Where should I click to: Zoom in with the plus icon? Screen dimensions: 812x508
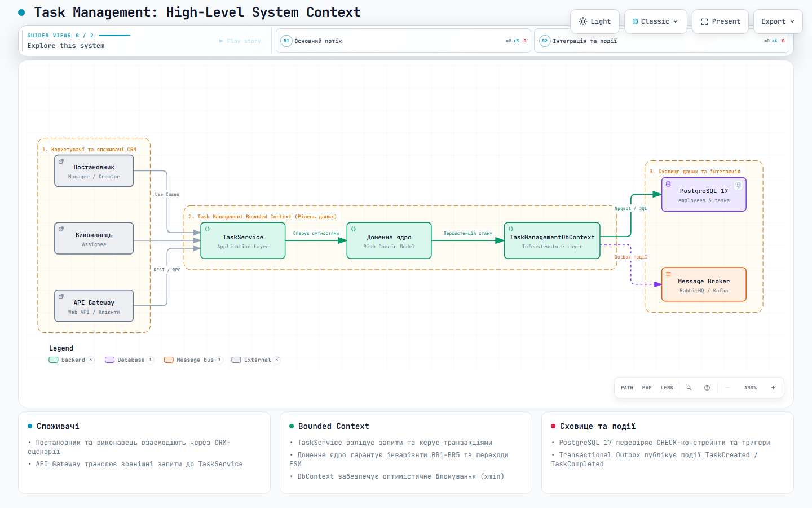pos(773,388)
